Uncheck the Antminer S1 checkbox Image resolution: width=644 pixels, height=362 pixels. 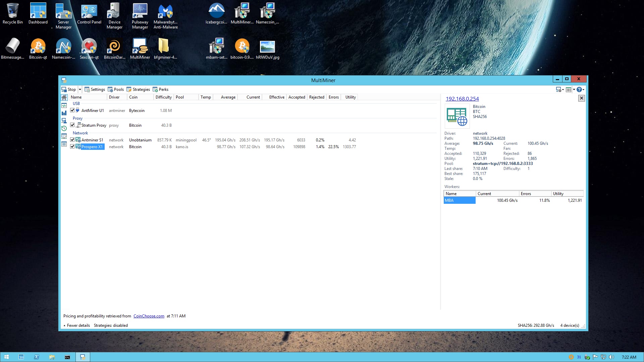(x=72, y=140)
